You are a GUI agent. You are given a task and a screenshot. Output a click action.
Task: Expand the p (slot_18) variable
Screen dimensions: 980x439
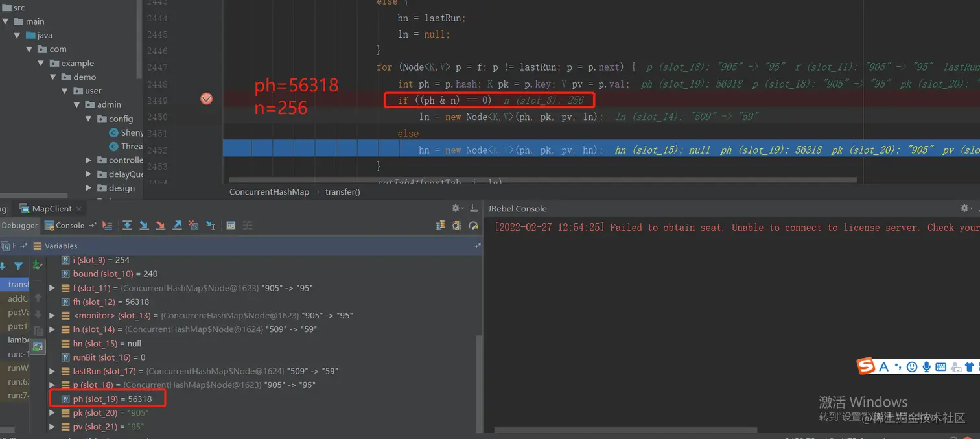click(52, 385)
